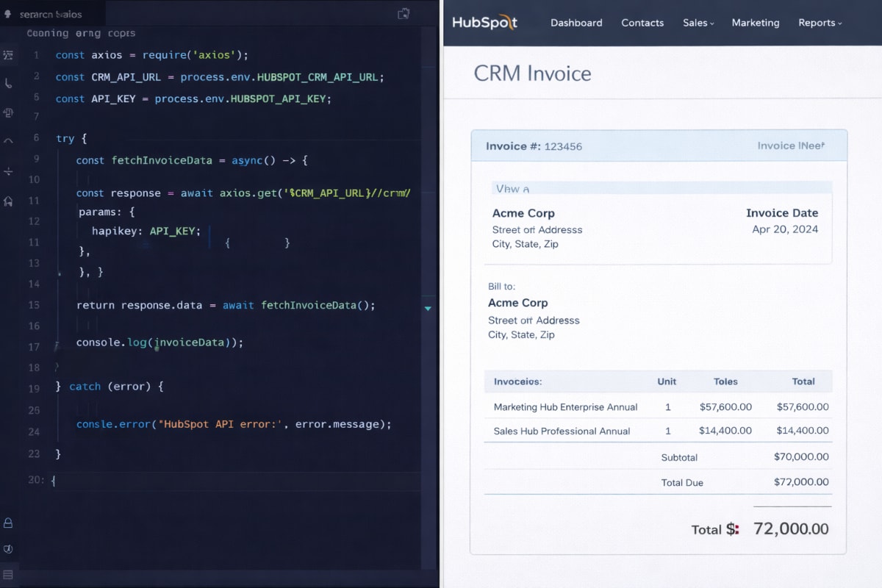Expand the Reports dropdown menu
Screen dimensions: 882x588
(x=820, y=23)
